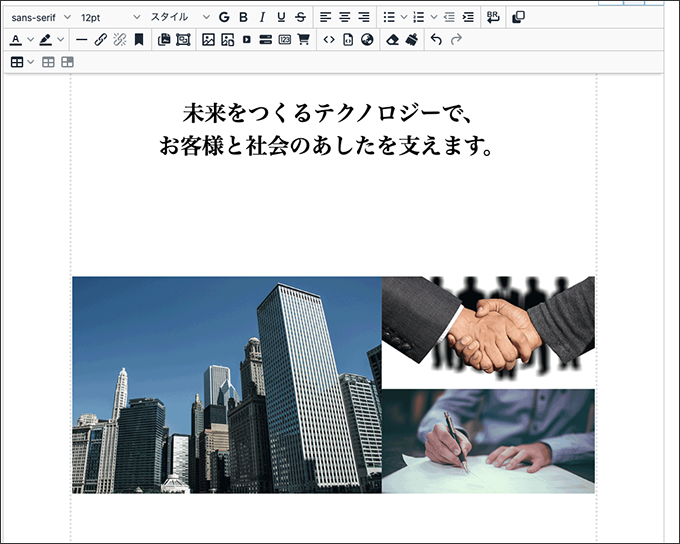This screenshot has width=680, height=544.
Task: Click the code file template icon
Action: point(348,40)
